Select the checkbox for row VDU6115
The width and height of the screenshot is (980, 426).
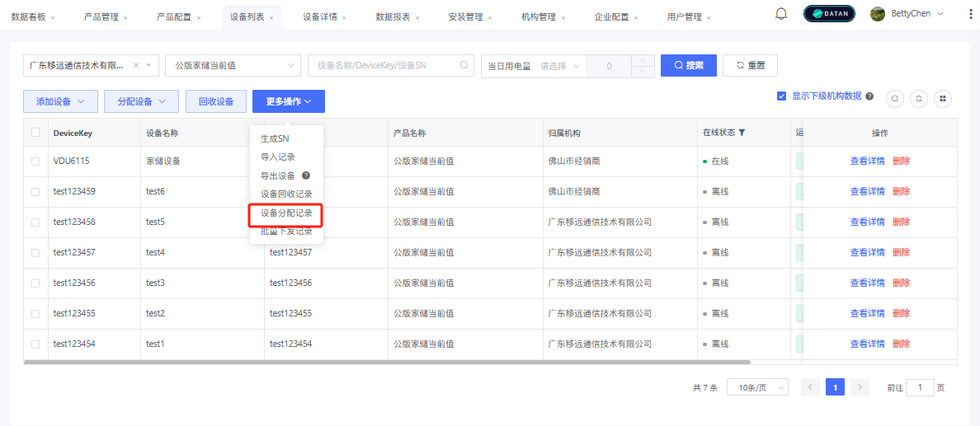coord(35,162)
